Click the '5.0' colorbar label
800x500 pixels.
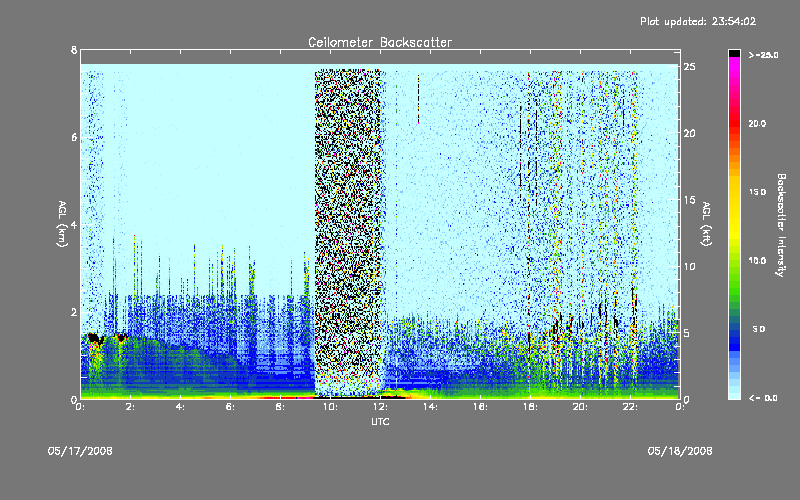click(x=759, y=329)
